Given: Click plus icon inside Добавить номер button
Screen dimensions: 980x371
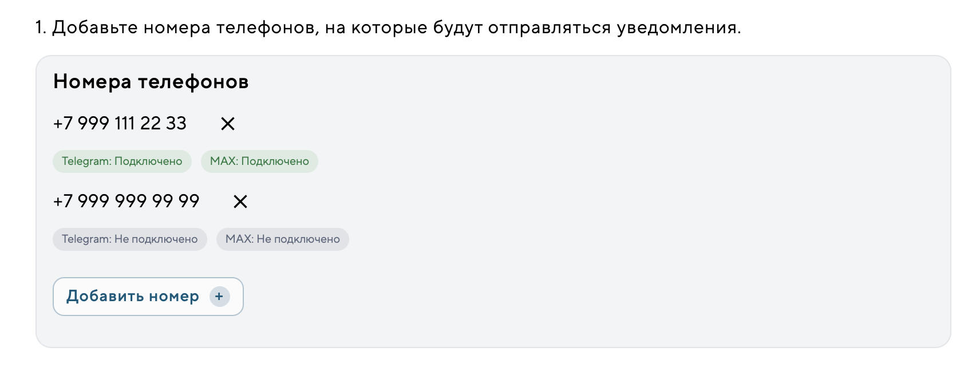Looking at the screenshot, I should (x=219, y=297).
